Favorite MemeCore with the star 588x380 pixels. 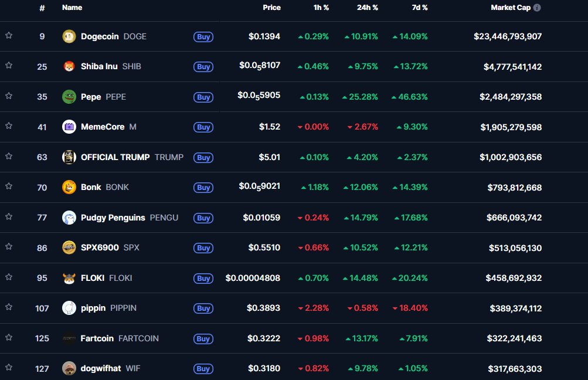9,125
